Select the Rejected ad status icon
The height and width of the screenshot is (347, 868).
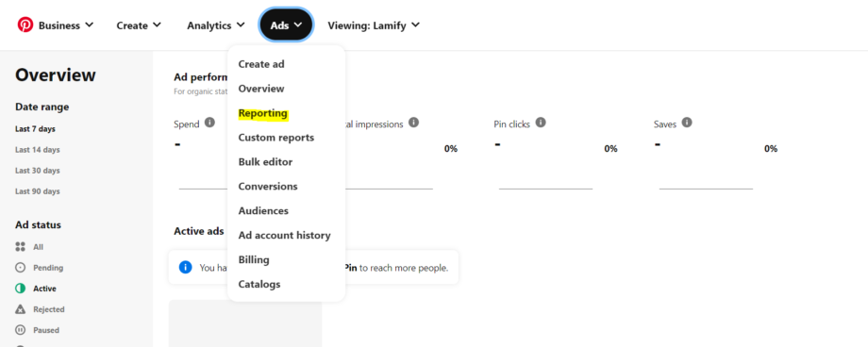(21, 309)
